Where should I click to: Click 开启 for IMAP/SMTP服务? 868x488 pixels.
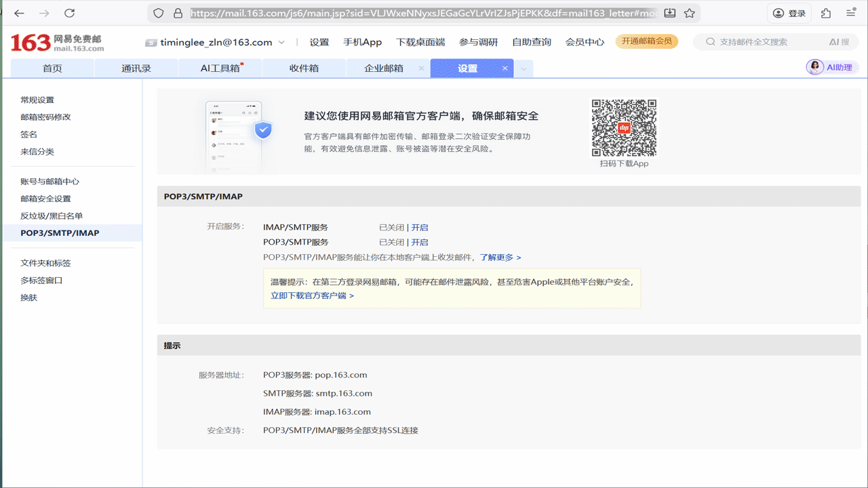tap(420, 227)
